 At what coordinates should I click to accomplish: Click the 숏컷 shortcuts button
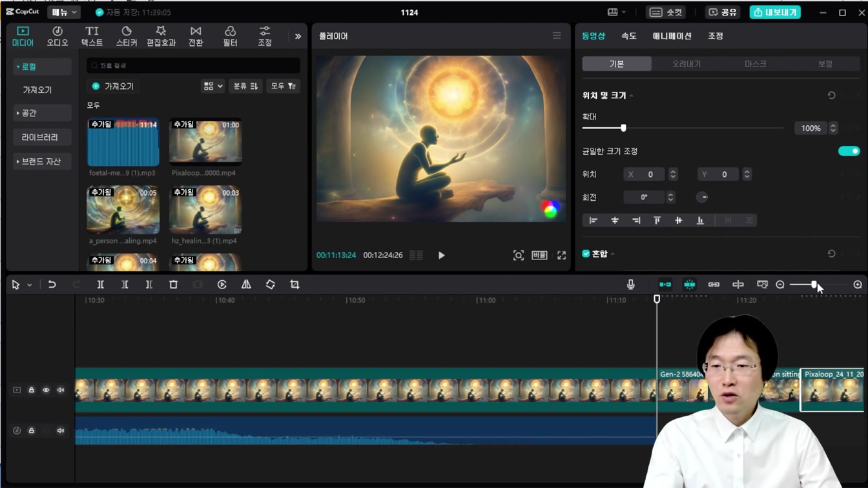click(x=666, y=12)
